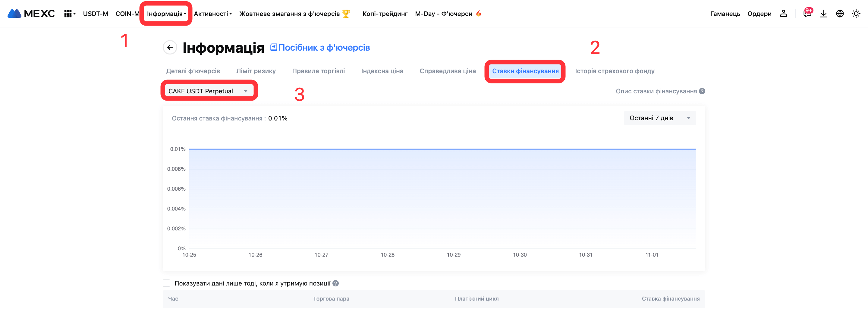Image resolution: width=868 pixels, height=309 pixels.
Task: Expand the Інформація menu in navbar
Action: (166, 14)
